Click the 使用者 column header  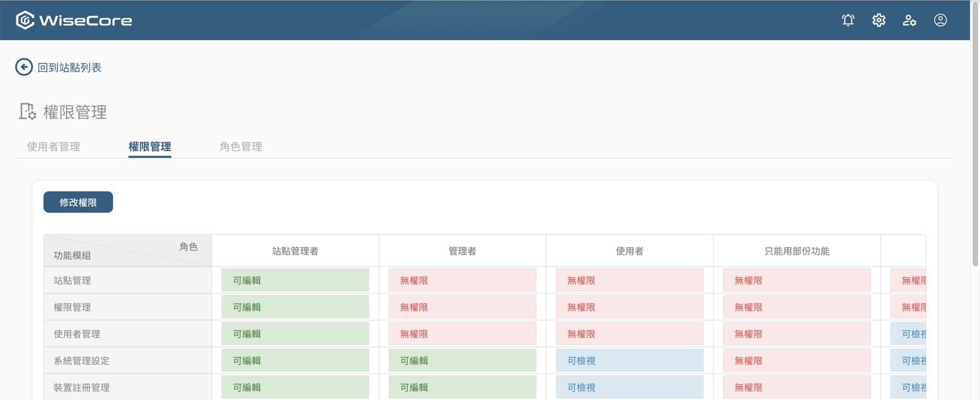point(630,251)
